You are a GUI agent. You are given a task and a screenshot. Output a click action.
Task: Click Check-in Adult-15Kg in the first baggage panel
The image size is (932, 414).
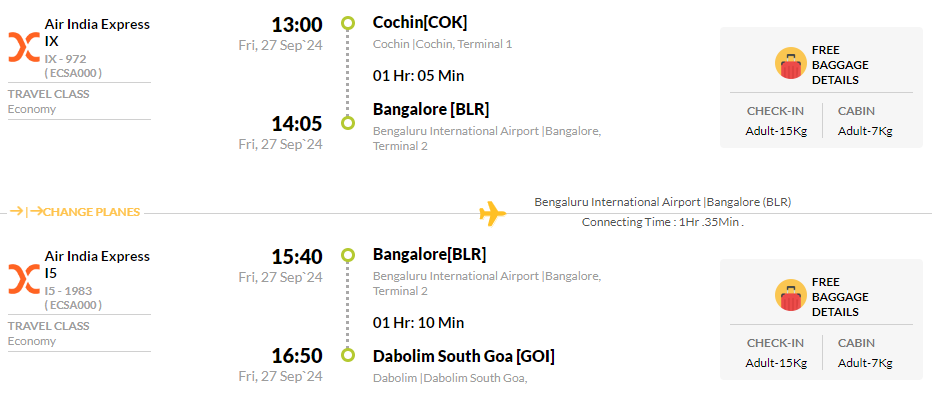(776, 121)
